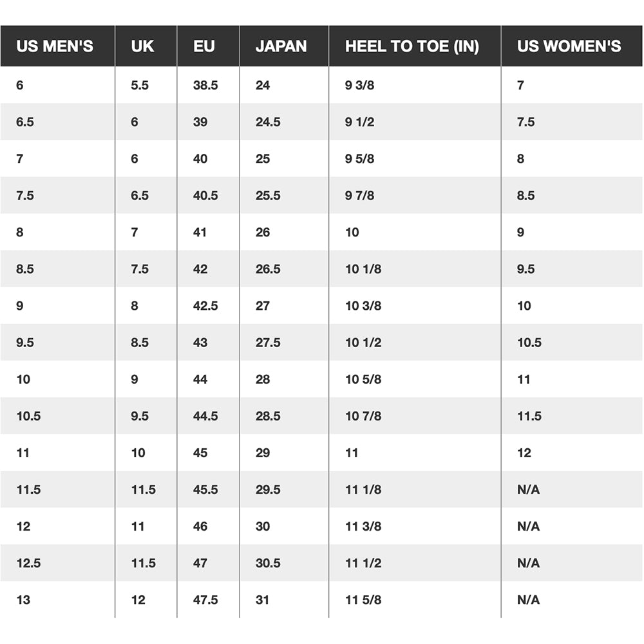Image resolution: width=644 pixels, height=644 pixels.
Task: Click the EU column header
Action: point(204,46)
